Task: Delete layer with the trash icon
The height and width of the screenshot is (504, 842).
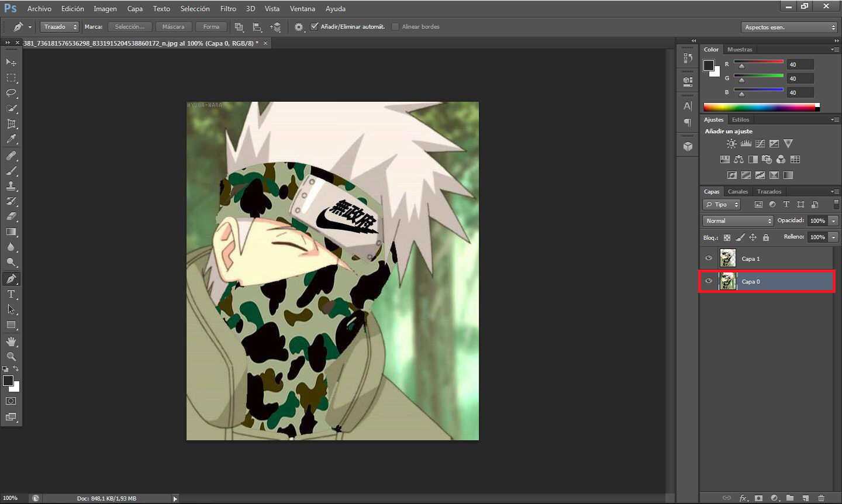Action: click(821, 498)
